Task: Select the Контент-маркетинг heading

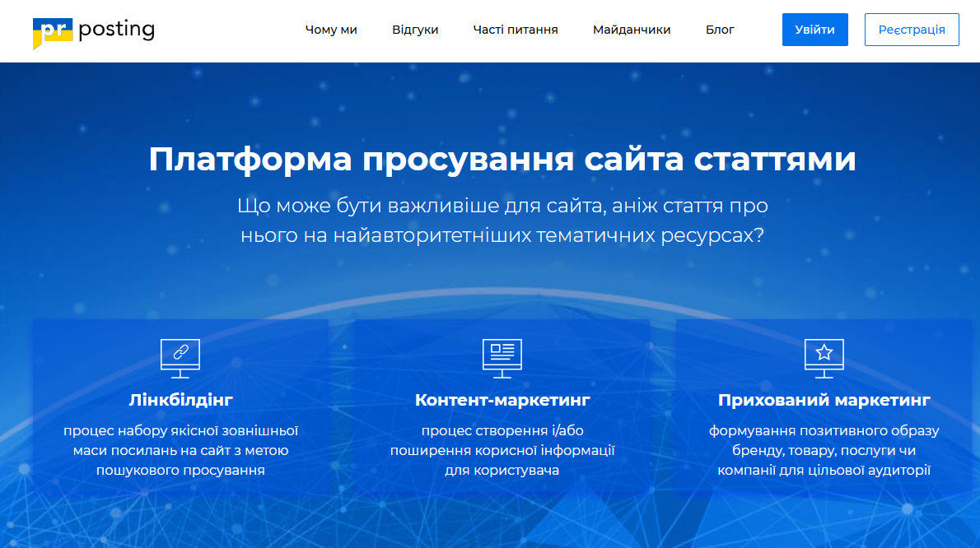Action: click(502, 400)
